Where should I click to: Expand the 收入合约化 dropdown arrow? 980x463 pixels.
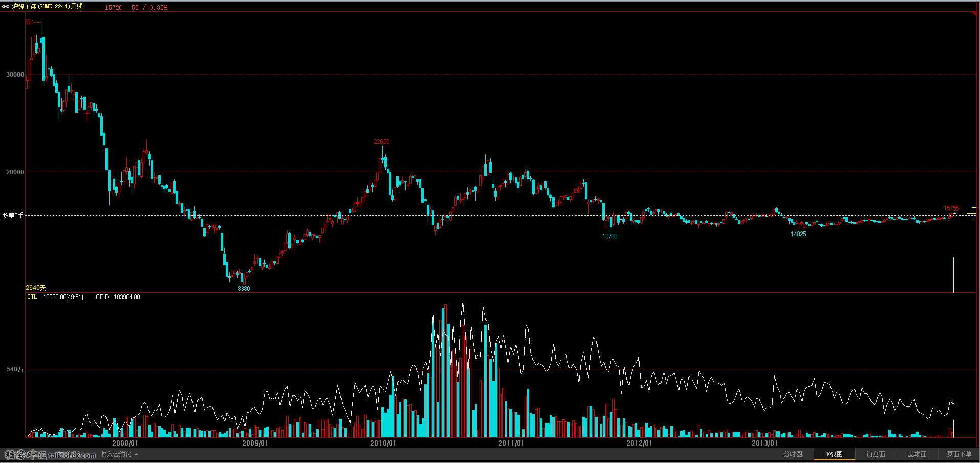click(136, 454)
